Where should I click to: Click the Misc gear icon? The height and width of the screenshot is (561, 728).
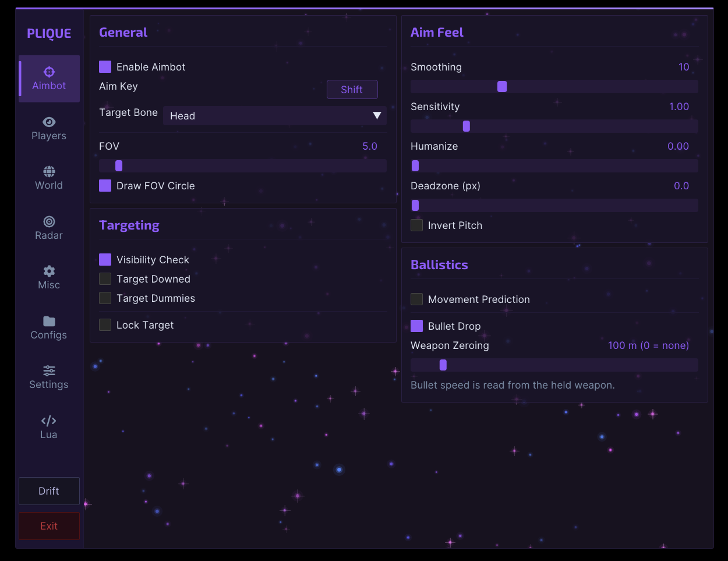coord(49,271)
